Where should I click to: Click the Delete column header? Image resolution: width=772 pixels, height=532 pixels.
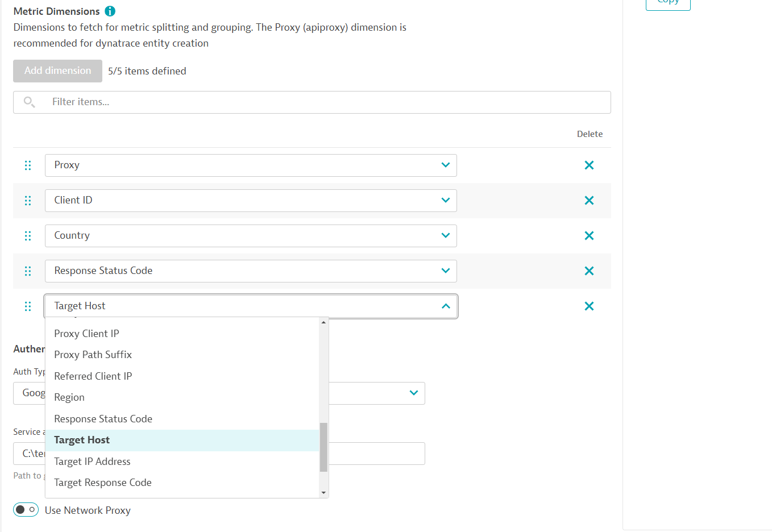click(590, 134)
